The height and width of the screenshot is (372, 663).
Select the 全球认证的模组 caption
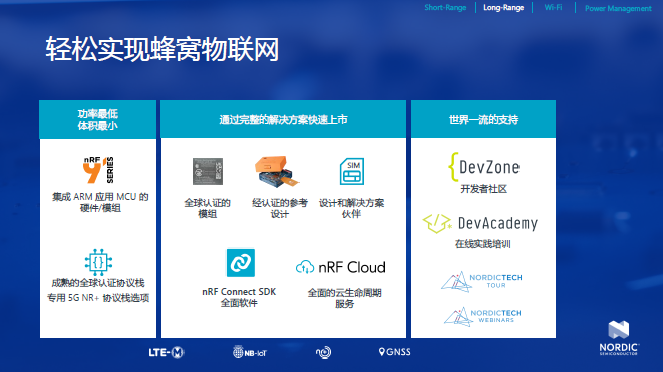(208, 208)
